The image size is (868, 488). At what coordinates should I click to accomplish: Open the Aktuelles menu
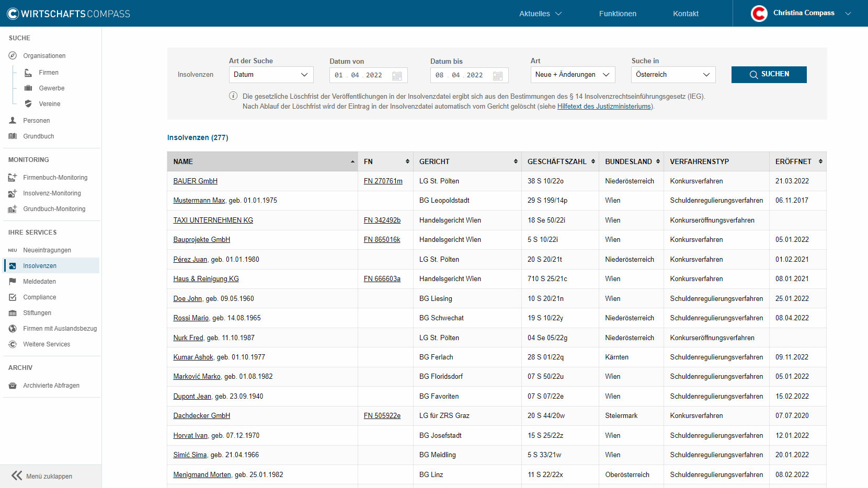click(x=540, y=14)
